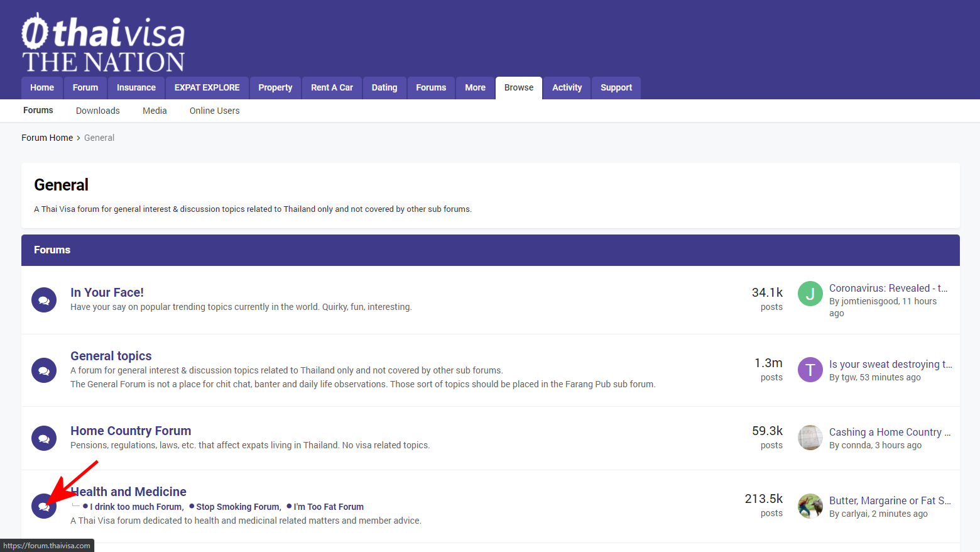
Task: Open the Stop Smoking Forum subforum
Action: point(238,507)
